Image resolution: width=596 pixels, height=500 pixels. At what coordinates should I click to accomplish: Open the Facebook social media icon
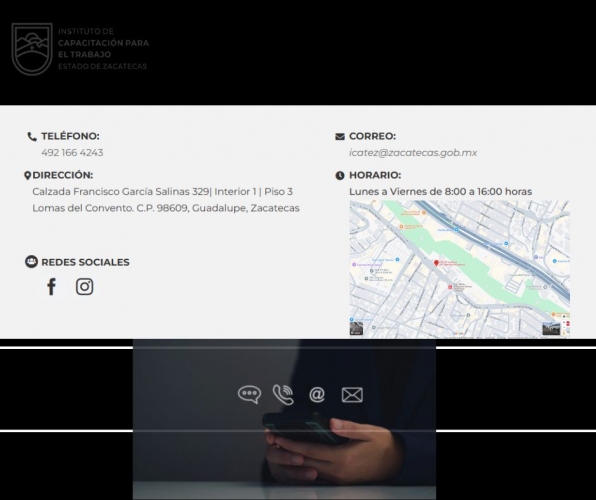[x=52, y=287]
